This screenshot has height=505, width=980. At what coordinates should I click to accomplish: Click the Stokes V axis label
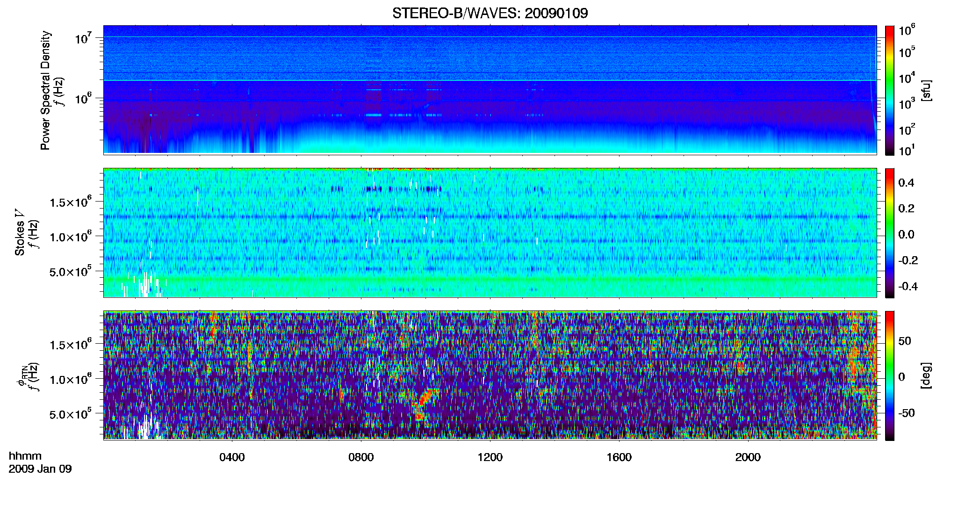(20, 232)
